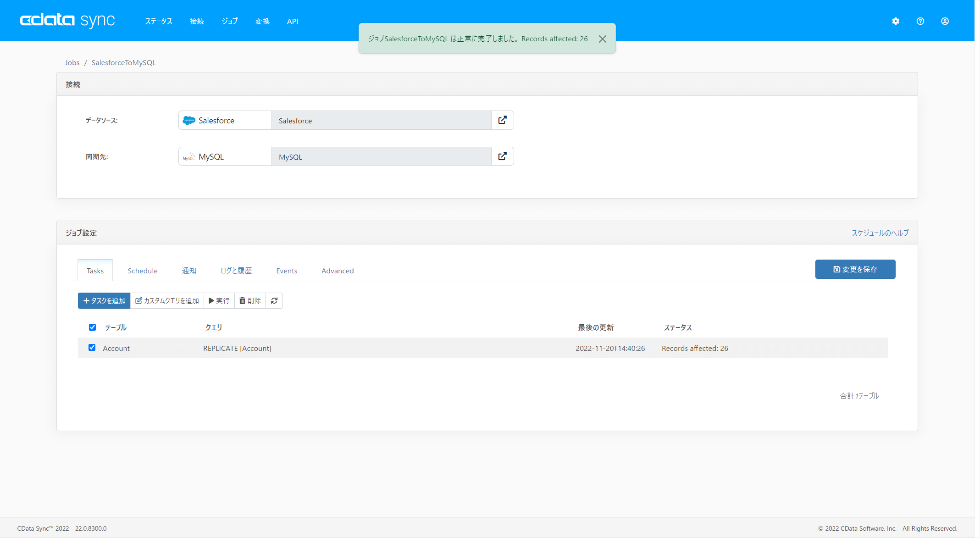
Task: Open the スケジュールのヘルプ link
Action: (880, 233)
